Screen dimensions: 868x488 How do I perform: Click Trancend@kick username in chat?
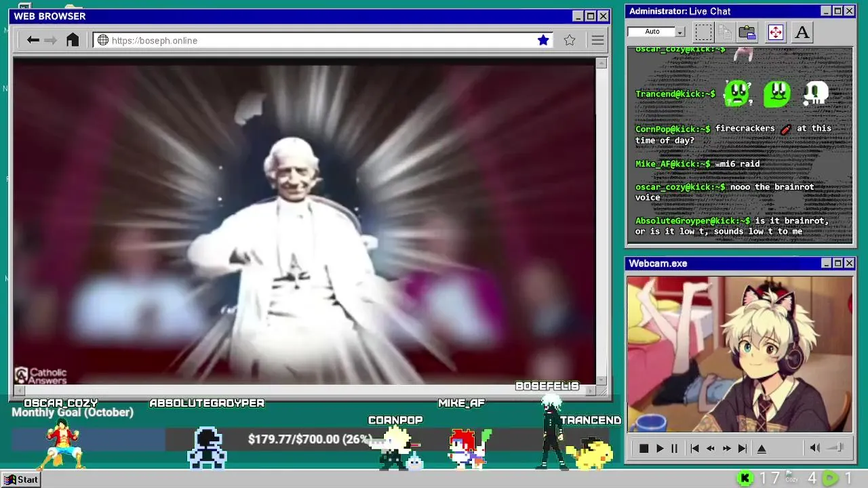(675, 94)
